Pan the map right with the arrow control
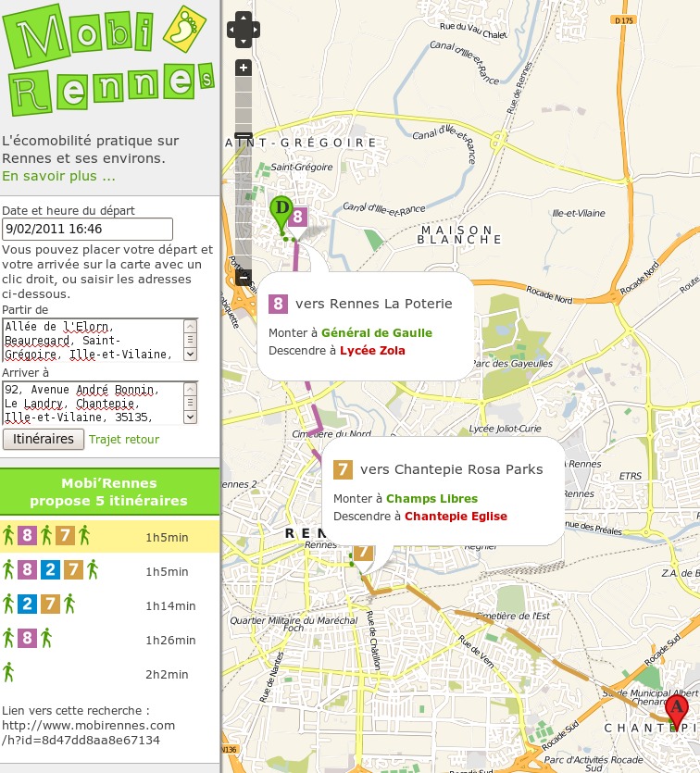This screenshot has height=773, width=700. pyautogui.click(x=255, y=30)
